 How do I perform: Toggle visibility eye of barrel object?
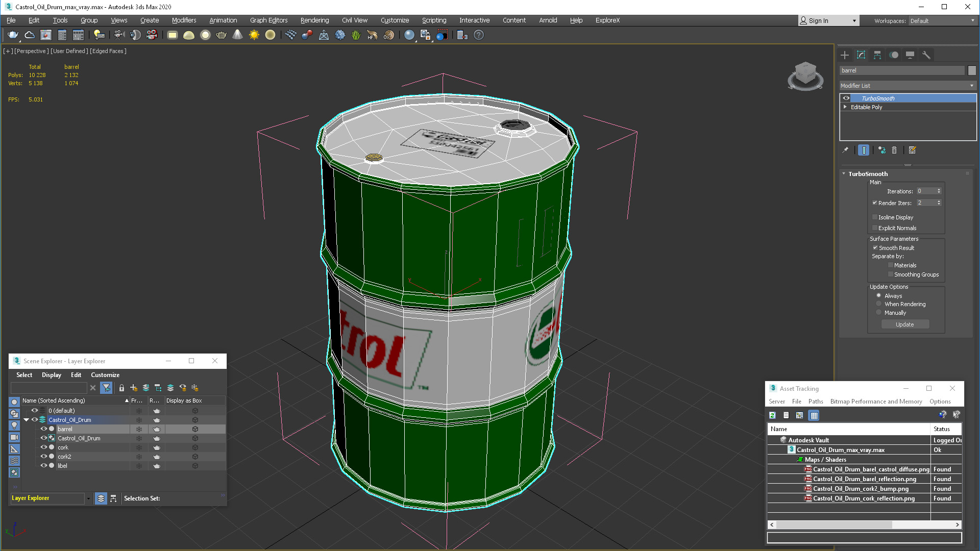44,429
